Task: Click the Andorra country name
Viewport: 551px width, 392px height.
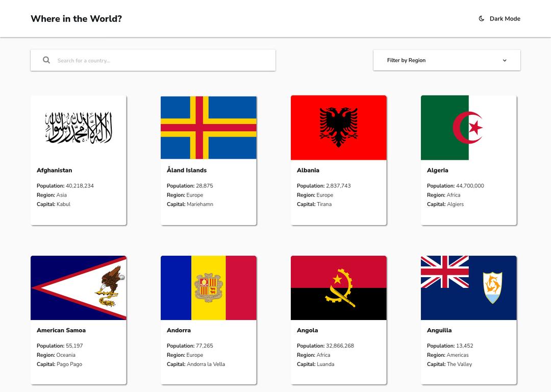Action: (x=179, y=330)
